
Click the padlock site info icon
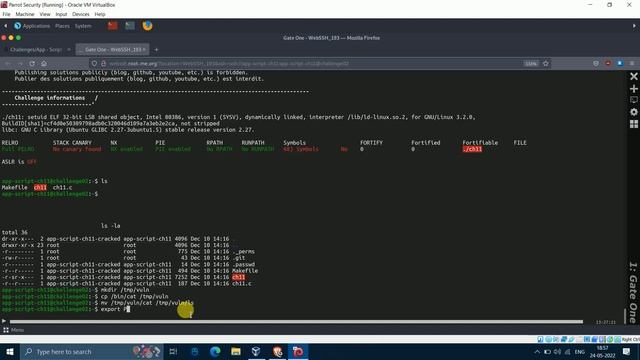(103, 64)
